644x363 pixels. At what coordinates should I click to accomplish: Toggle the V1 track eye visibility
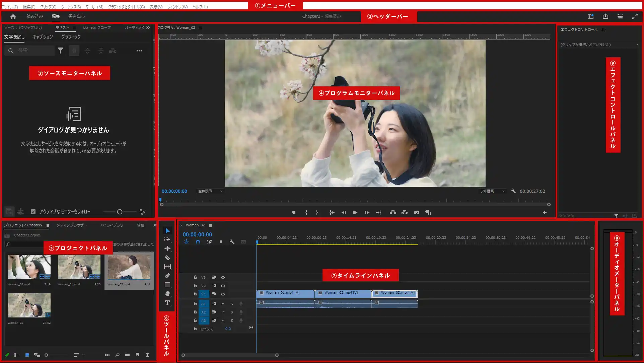(x=223, y=294)
